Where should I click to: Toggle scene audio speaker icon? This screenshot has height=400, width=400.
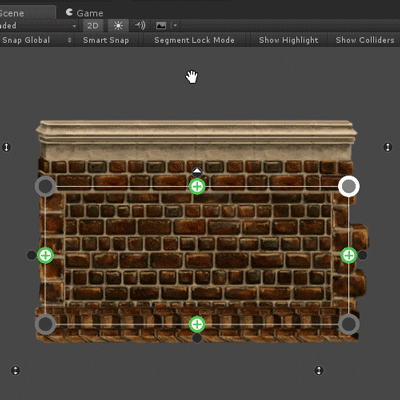140,26
